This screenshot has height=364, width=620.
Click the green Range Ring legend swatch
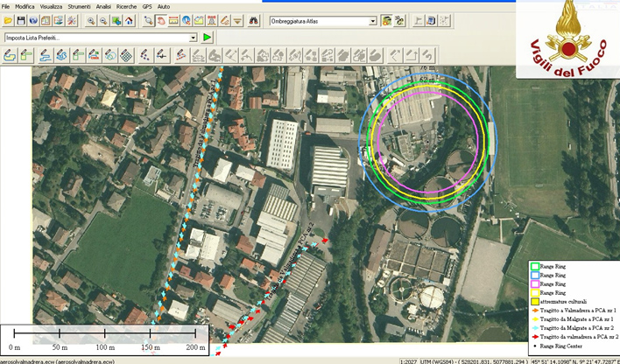(534, 267)
